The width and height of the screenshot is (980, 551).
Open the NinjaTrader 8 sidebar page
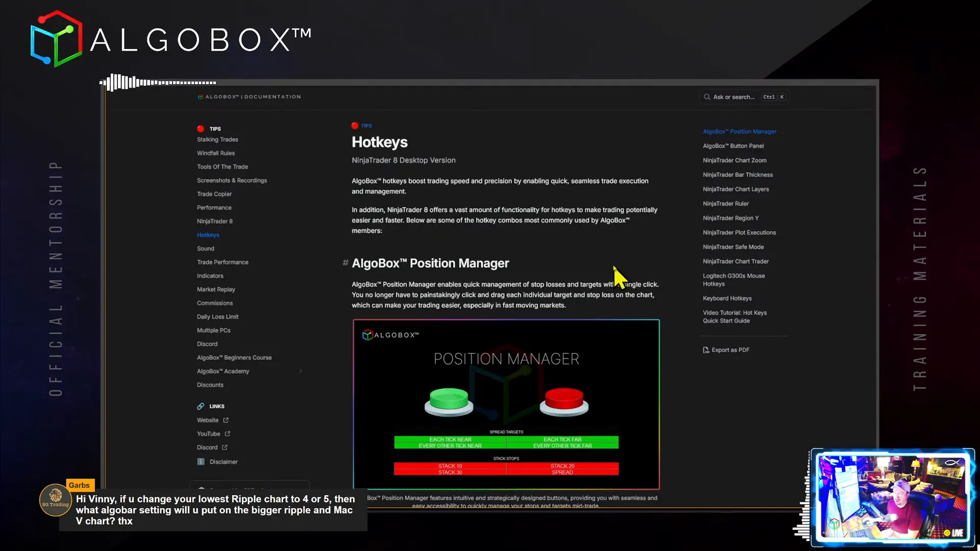215,222
